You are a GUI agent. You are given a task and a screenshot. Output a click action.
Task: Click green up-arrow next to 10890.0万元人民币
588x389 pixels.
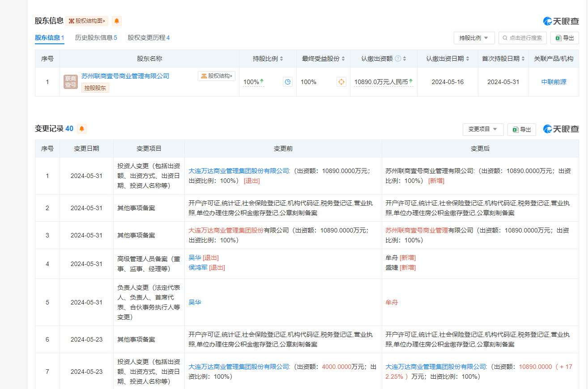tap(410, 81)
